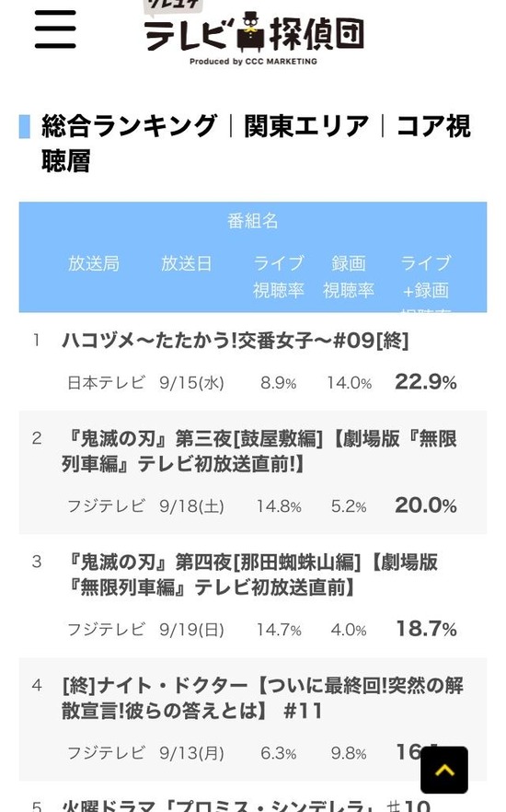Open 火曜ドラマ プロミス・シンデレラ #10 entry

tap(247, 806)
